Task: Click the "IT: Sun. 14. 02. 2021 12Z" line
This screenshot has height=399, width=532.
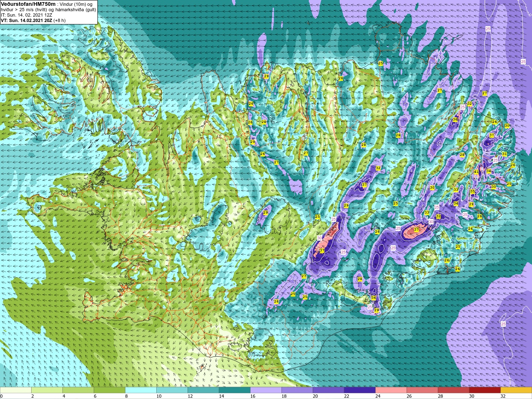Action: coord(26,15)
